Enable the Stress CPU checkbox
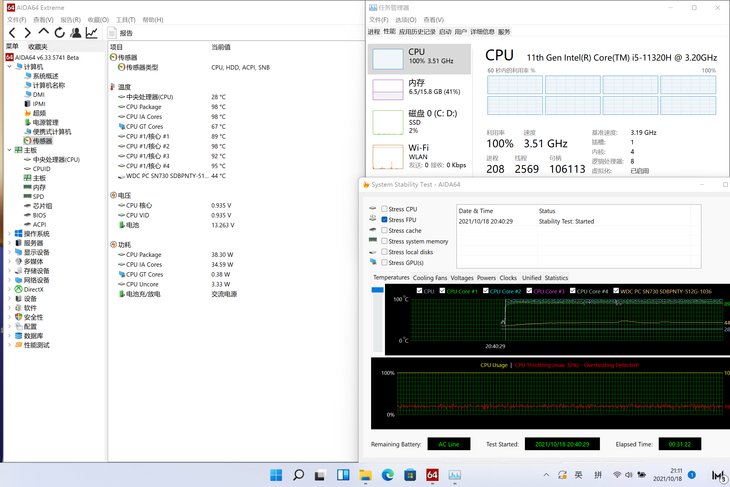Viewport: 730px width, 487px height. point(384,209)
